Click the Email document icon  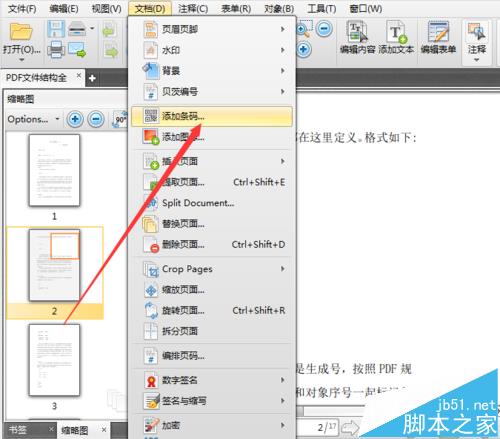click(x=77, y=50)
